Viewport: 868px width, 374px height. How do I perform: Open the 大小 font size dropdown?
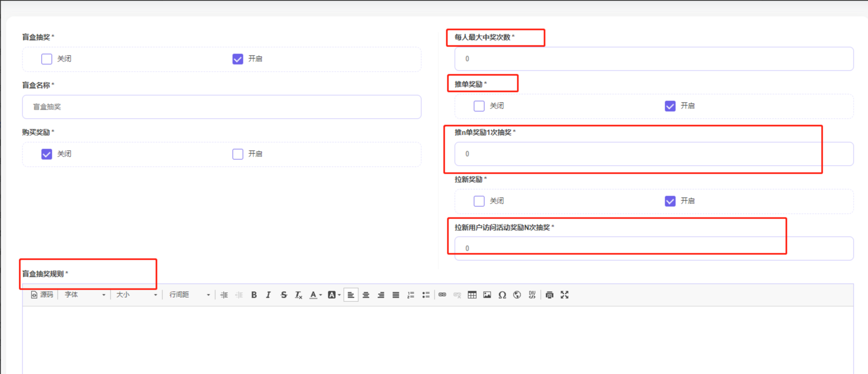pyautogui.click(x=137, y=295)
